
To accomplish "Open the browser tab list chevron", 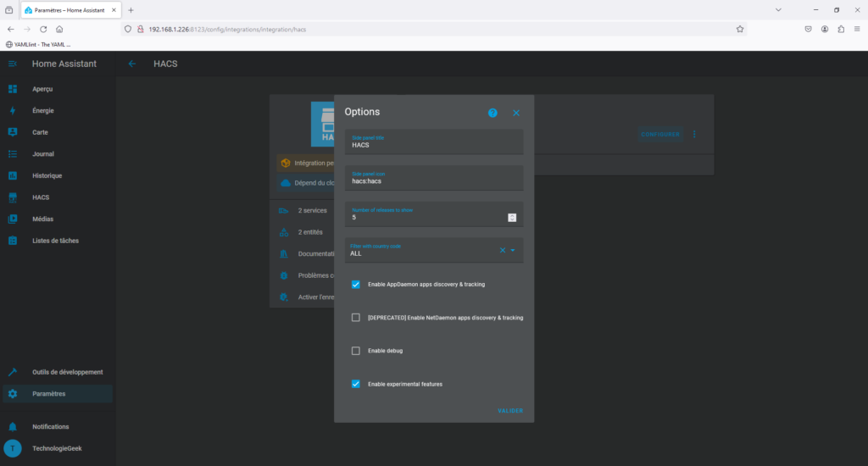I will 778,10.
